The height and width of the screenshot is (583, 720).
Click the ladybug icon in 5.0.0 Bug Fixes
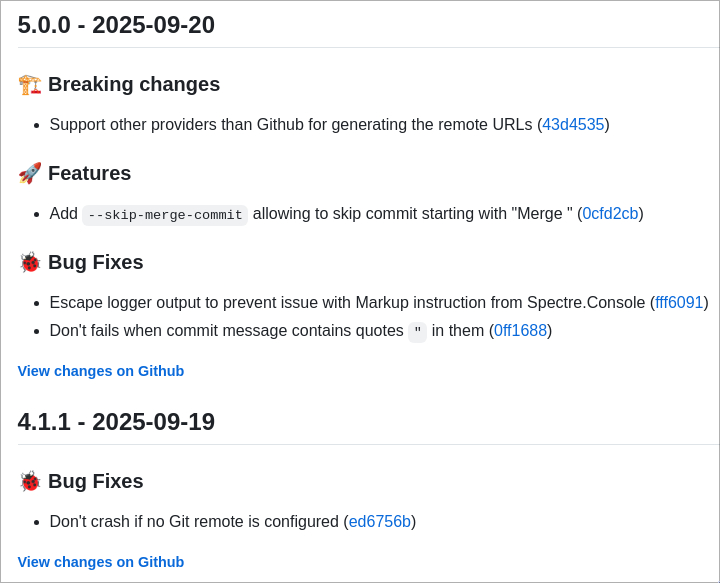[30, 263]
